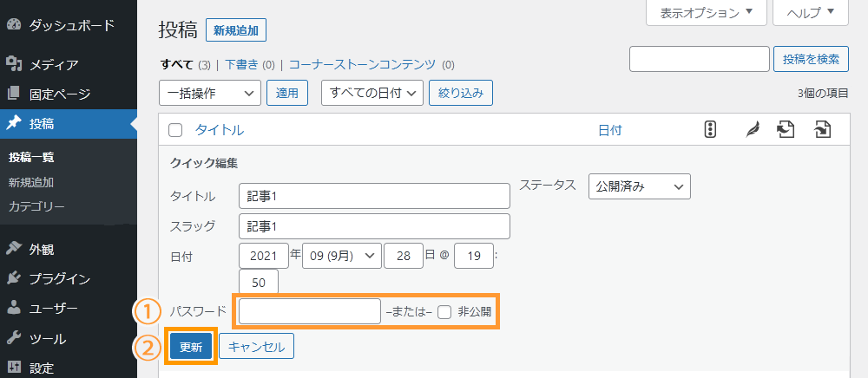Viewport: 868px width, 378px height.
Task: Click the 新規追加 button beside the 投稿 heading
Action: point(236,30)
